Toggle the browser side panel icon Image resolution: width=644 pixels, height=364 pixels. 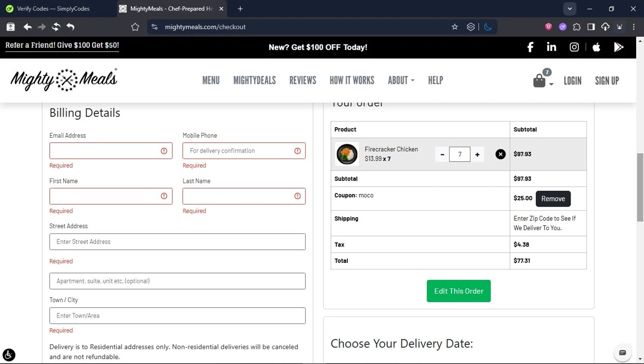click(x=591, y=27)
